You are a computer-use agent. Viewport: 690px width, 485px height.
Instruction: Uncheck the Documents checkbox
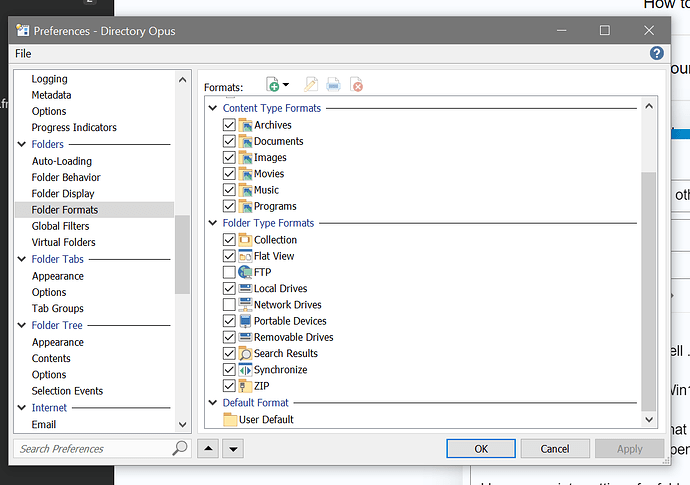(229, 141)
